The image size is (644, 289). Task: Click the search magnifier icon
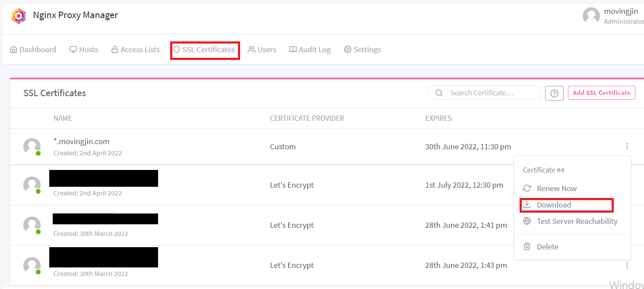pos(439,93)
